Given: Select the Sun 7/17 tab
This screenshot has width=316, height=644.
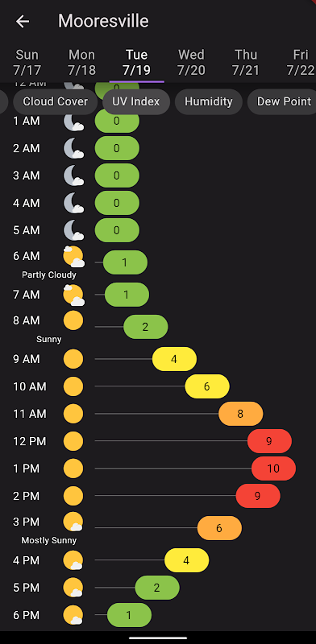Looking at the screenshot, I should point(27,63).
